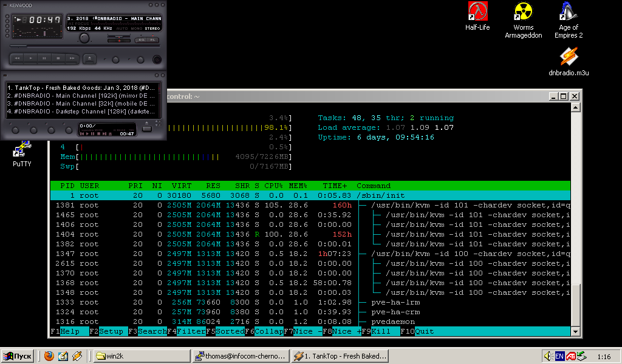Click the previous track button in Winamp
This screenshot has height=364, width=622.
(17, 59)
